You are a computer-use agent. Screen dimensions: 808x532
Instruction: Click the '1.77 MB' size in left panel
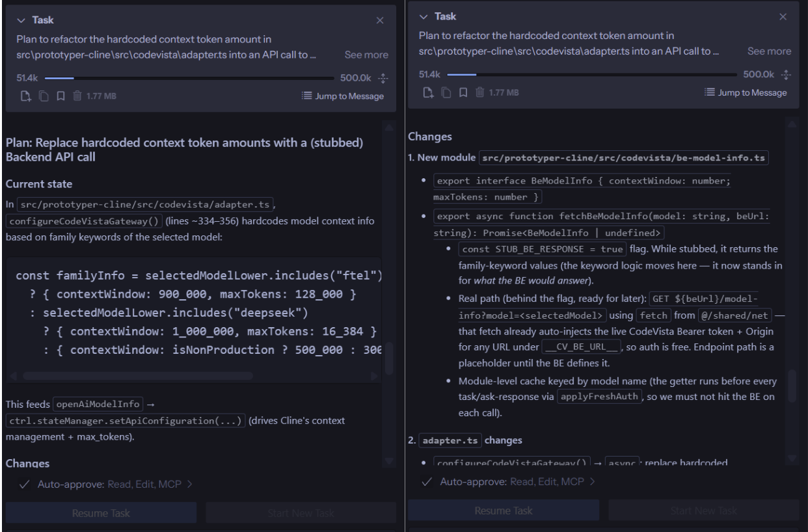[x=102, y=97]
